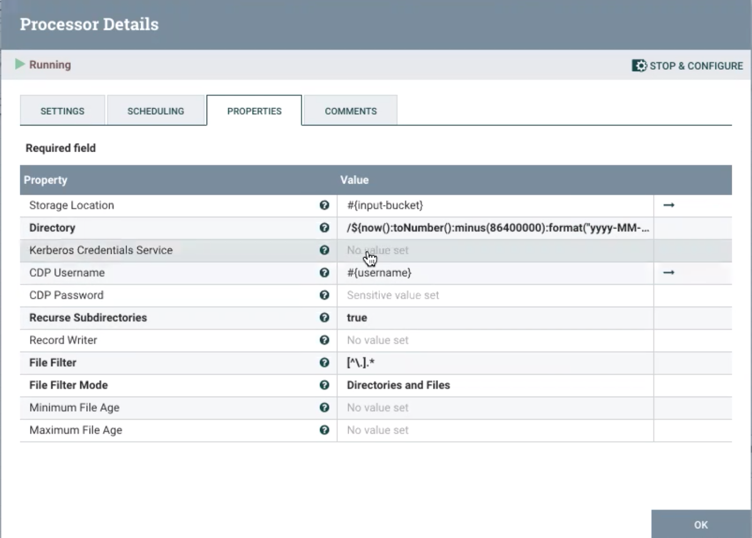The height and width of the screenshot is (538, 752).
Task: Go to parameter arrow for CDP Username
Action: (x=669, y=273)
